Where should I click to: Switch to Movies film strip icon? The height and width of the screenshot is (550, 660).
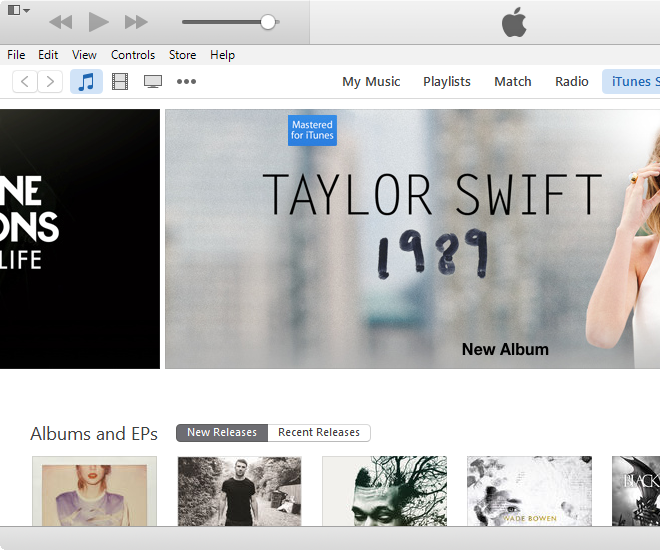(x=120, y=81)
